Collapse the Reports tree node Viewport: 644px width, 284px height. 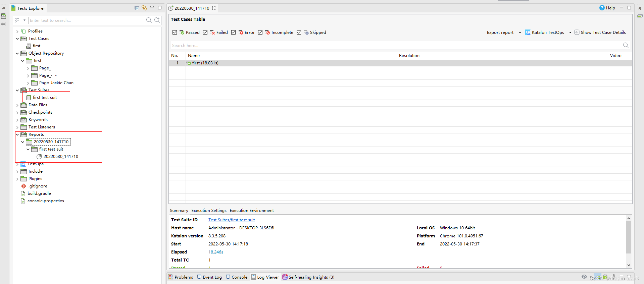pos(17,134)
